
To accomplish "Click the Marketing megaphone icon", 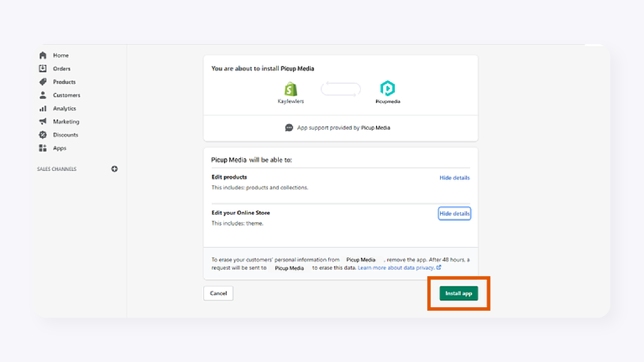I will tap(43, 121).
